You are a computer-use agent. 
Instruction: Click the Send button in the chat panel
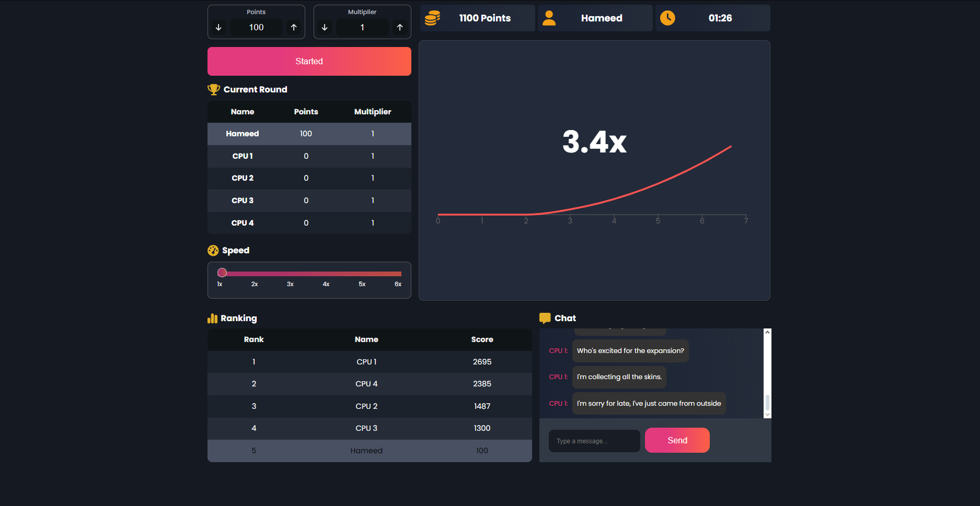click(677, 440)
